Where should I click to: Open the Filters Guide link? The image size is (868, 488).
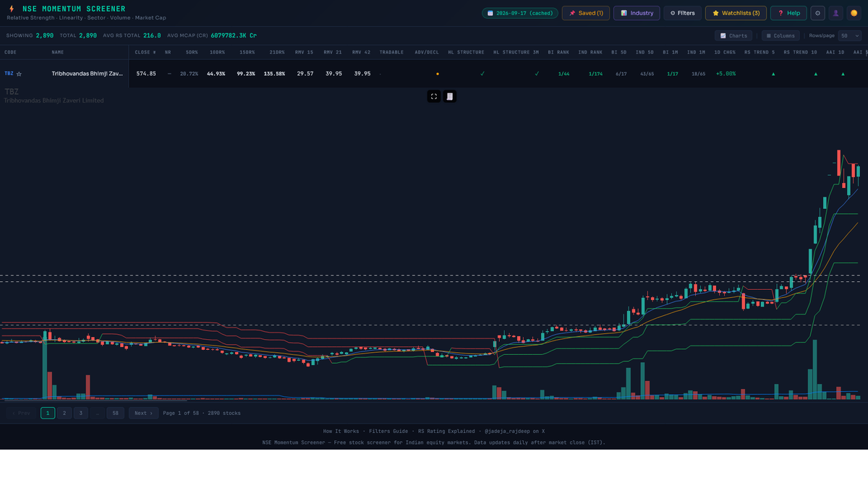(388, 432)
